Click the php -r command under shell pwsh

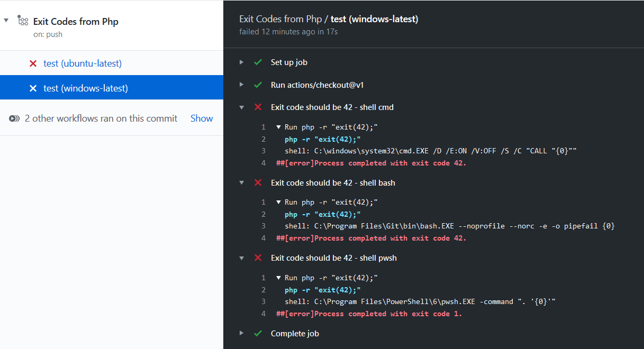[x=323, y=290]
